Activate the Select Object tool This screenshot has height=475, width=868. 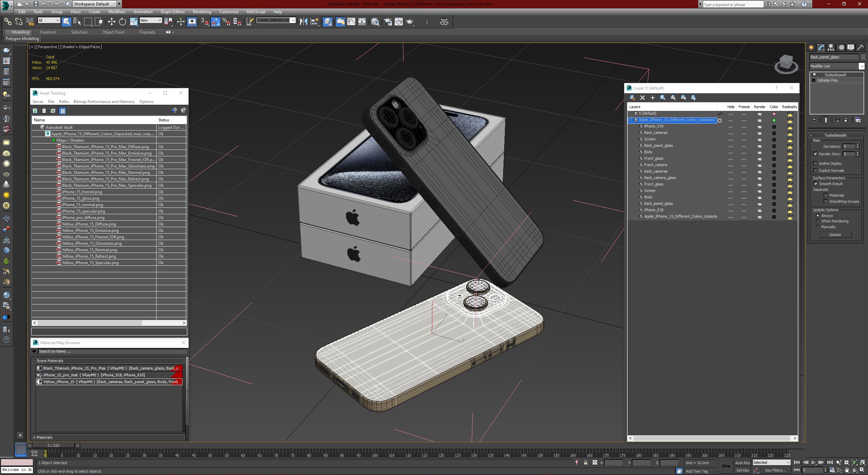(66, 22)
